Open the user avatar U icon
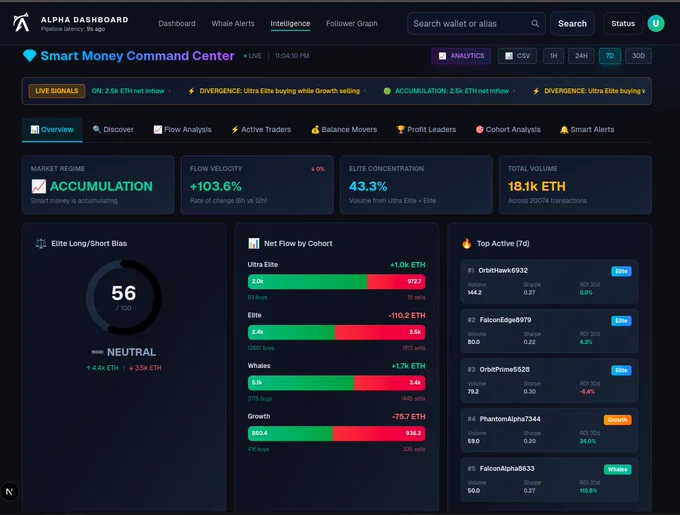This screenshot has height=515, width=680. click(x=655, y=23)
